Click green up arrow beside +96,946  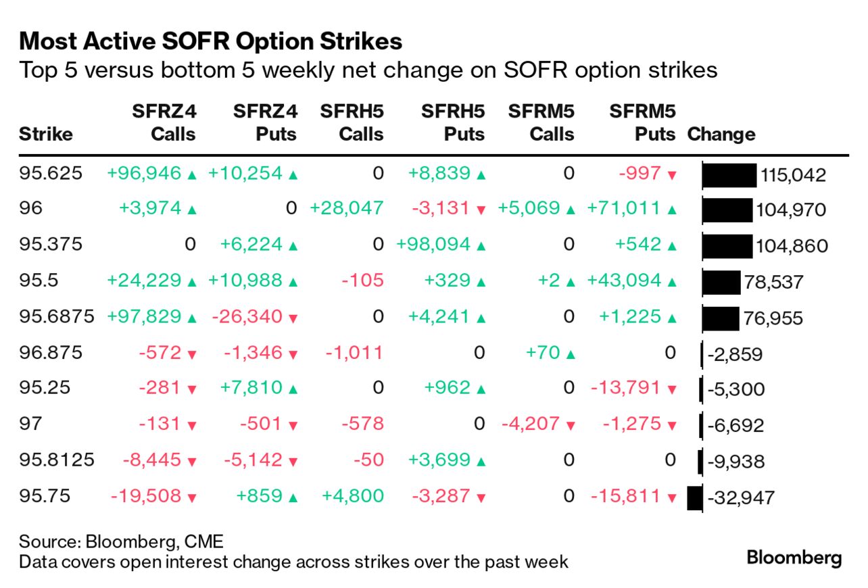point(192,175)
